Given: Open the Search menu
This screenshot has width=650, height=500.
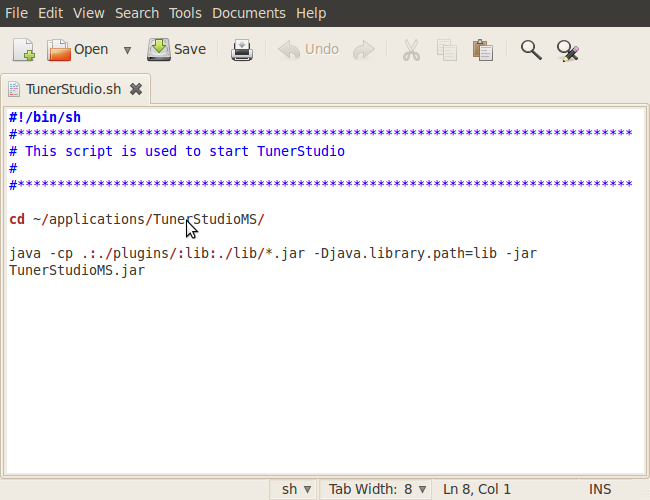Looking at the screenshot, I should click(137, 13).
